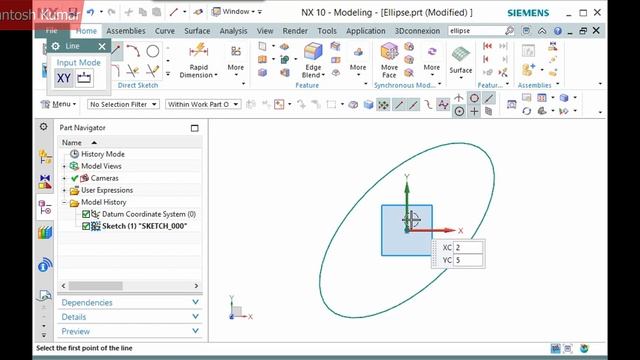Uncheck the Sketch (1) SKETCH_000 checkbox
This screenshot has width=640, height=360.
coord(86,226)
